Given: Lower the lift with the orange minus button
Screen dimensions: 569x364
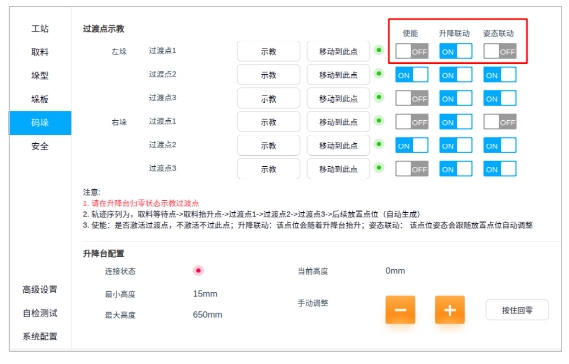Looking at the screenshot, I should point(400,310).
